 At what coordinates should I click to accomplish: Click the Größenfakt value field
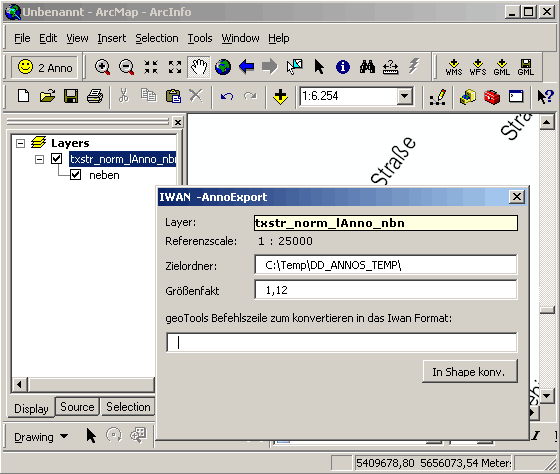[x=385, y=290]
